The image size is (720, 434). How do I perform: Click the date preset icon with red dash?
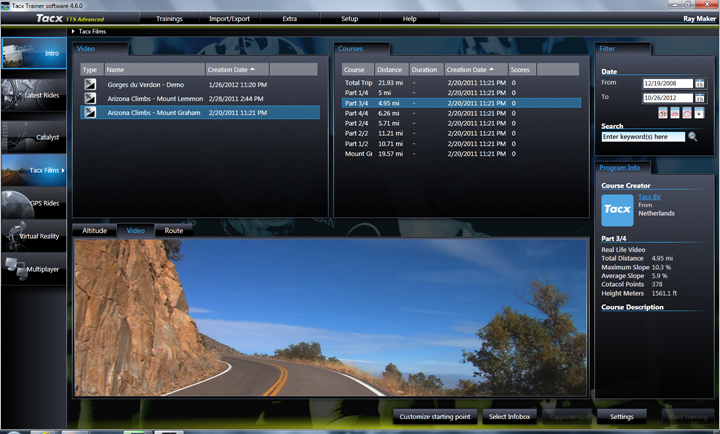click(x=675, y=113)
